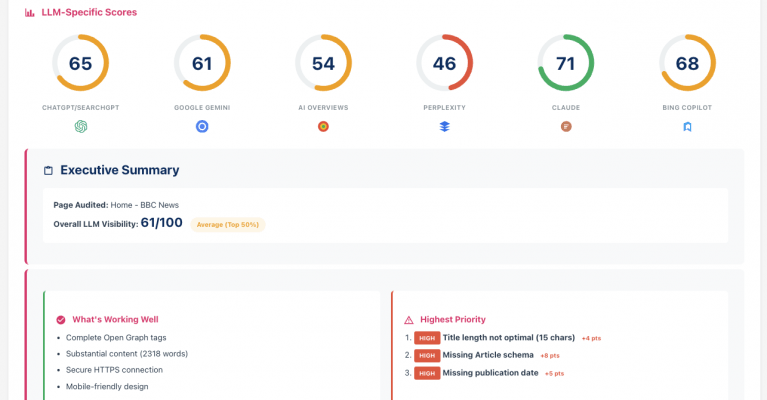
Task: Click the Perplexity stacked layers icon
Action: tap(444, 127)
